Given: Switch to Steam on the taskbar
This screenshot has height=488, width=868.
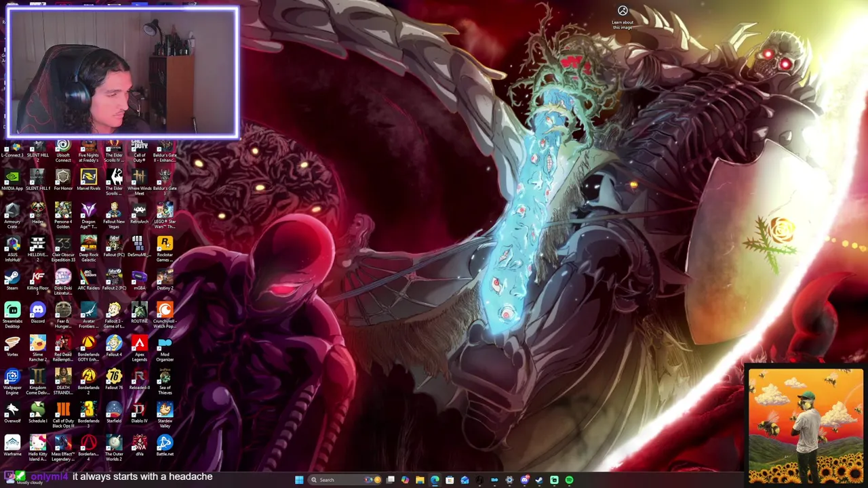Looking at the screenshot, I should (539, 480).
